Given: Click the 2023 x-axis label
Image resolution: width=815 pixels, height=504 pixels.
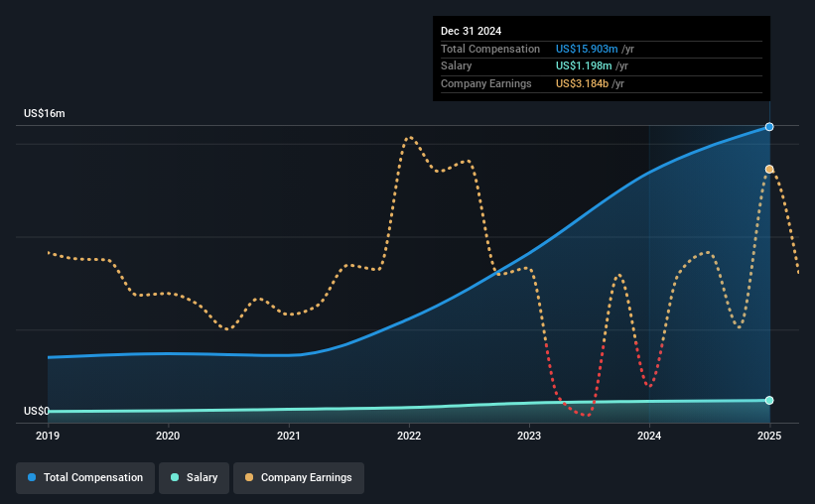Looking at the screenshot, I should pos(529,436).
